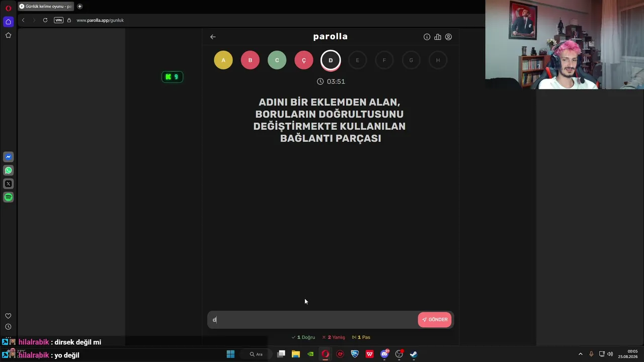Open the clock showing 00:05 25.08.2026

627,354
